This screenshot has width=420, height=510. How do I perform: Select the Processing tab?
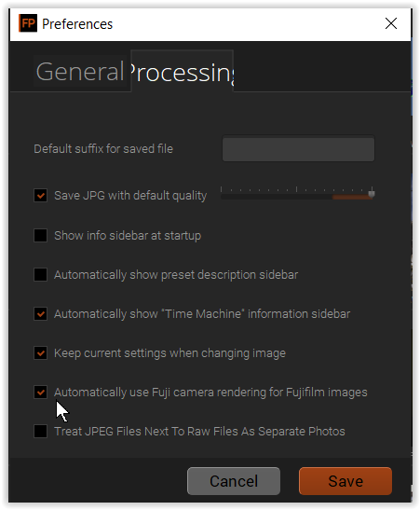[x=183, y=71]
